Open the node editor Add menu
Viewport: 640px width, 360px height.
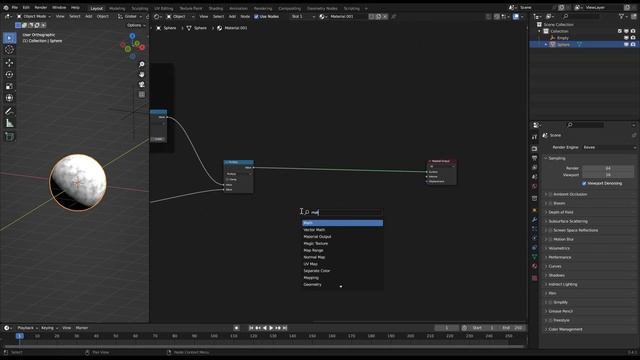pos(232,17)
